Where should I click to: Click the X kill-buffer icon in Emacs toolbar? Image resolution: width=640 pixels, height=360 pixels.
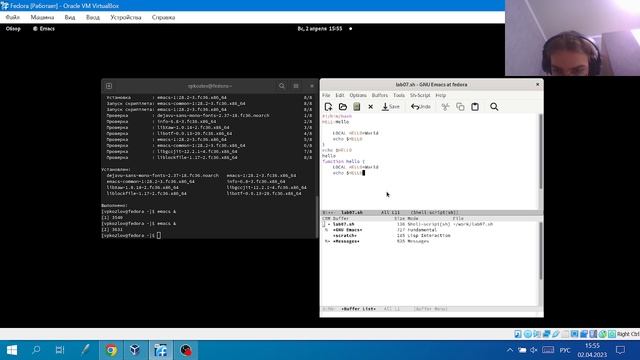click(371, 107)
